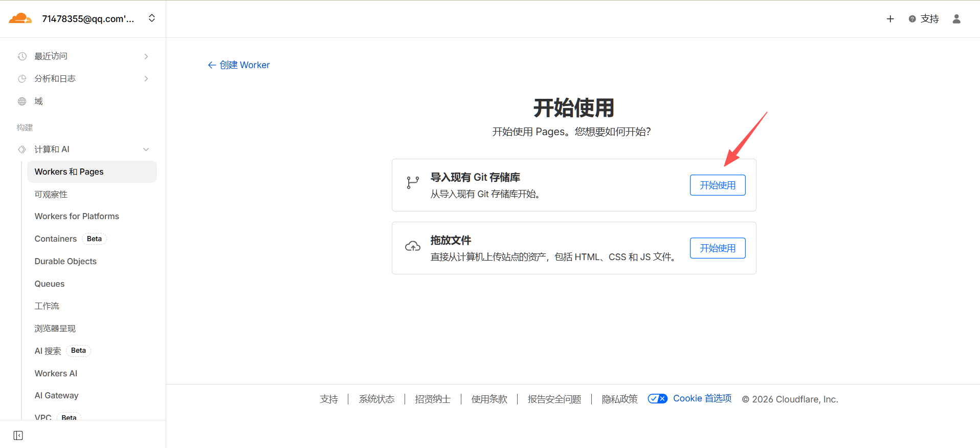The image size is (980, 448).
Task: Click the plus add icon in header
Action: (890, 19)
